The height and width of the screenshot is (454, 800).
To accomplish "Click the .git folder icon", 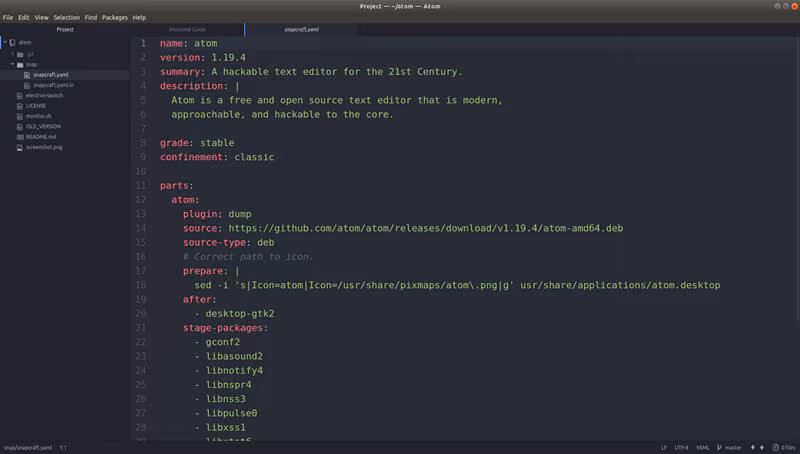I will pos(20,54).
